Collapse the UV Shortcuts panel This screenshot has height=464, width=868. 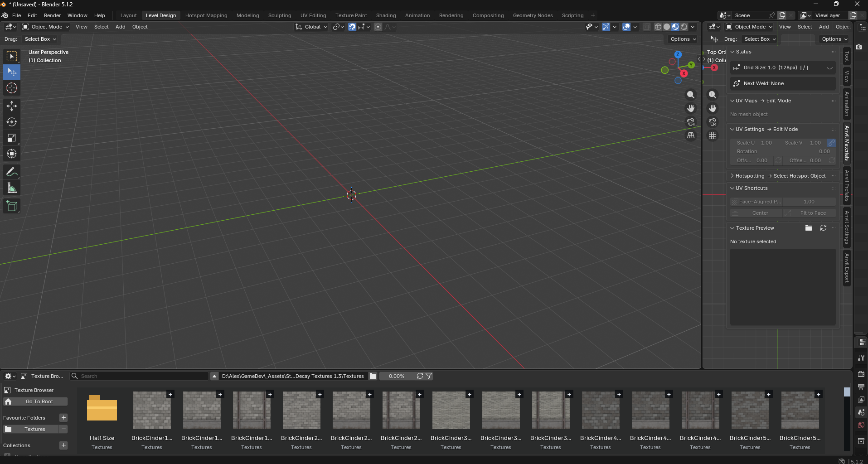coord(732,188)
